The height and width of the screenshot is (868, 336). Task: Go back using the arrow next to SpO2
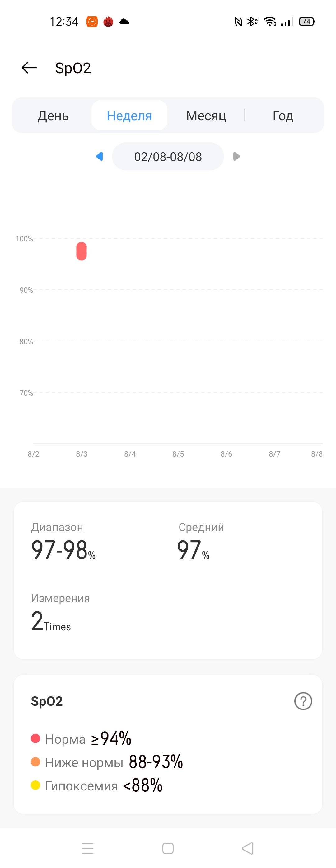coord(29,68)
